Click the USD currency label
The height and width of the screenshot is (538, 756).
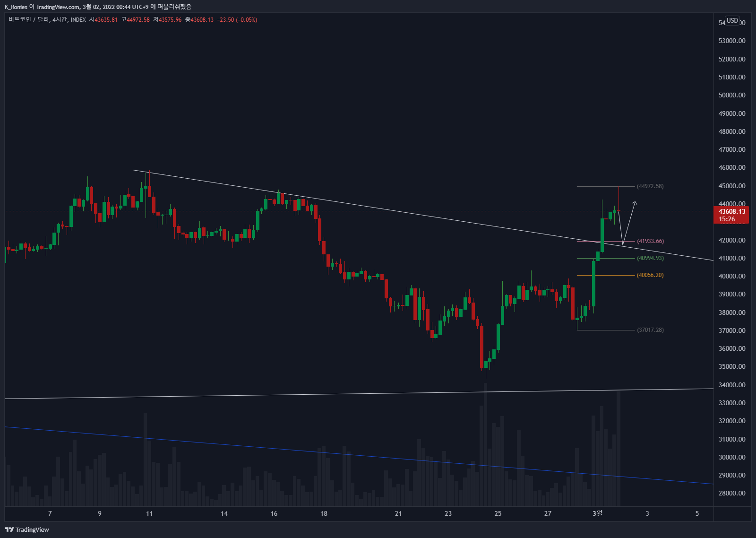[732, 20]
